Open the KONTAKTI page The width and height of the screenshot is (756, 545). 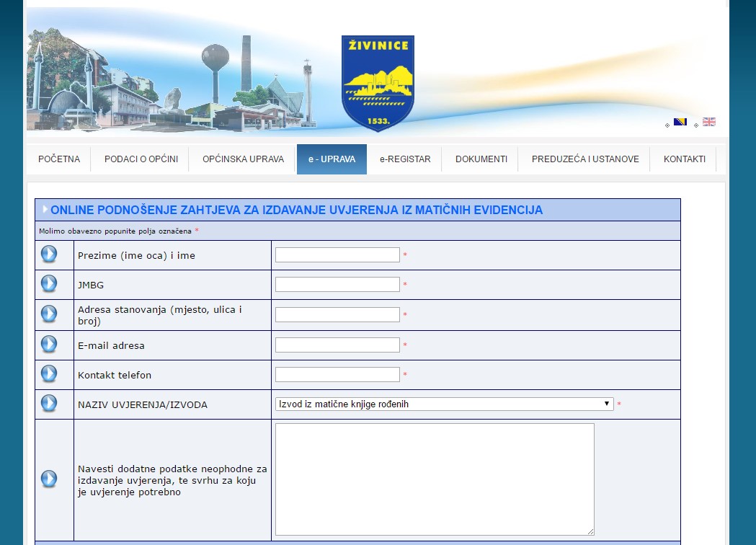[x=685, y=159]
